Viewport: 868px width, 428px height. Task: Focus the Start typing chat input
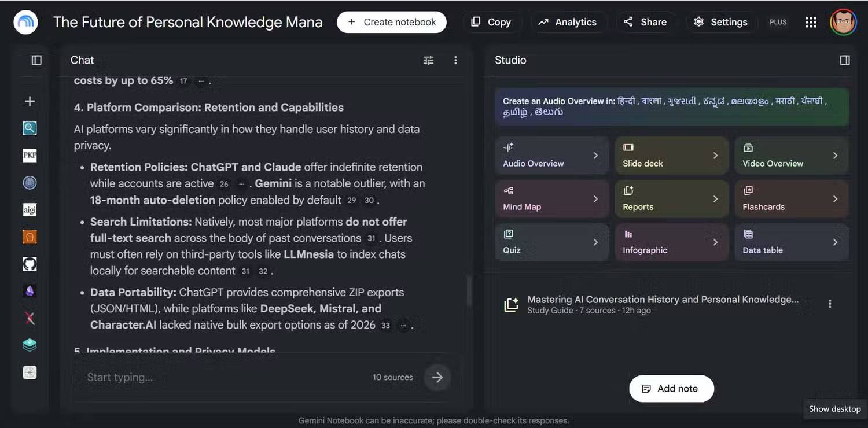[x=226, y=377]
